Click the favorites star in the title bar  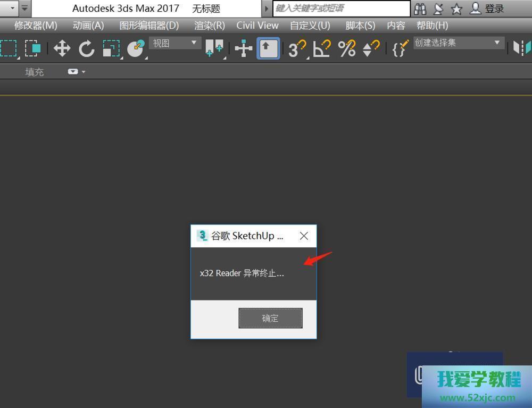(456, 9)
